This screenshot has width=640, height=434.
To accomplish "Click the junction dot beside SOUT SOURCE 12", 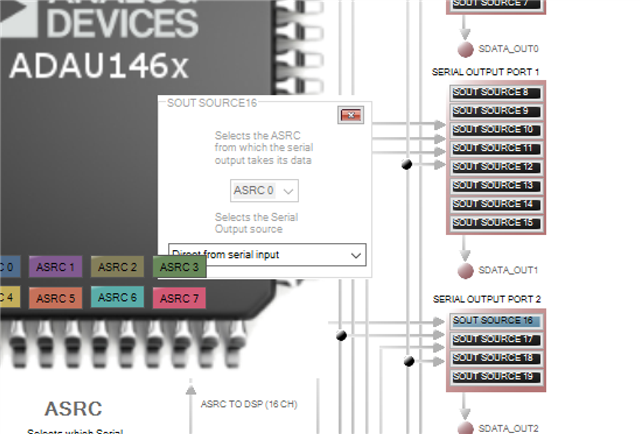I will [x=407, y=165].
